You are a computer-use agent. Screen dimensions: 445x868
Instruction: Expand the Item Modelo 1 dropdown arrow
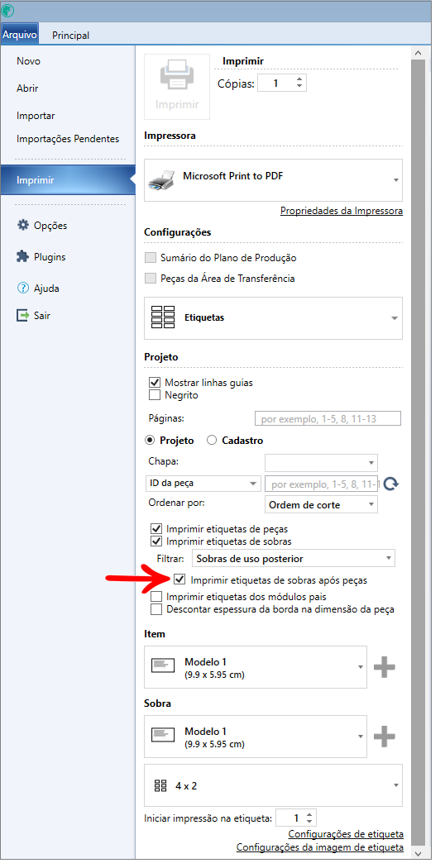pos(360,667)
